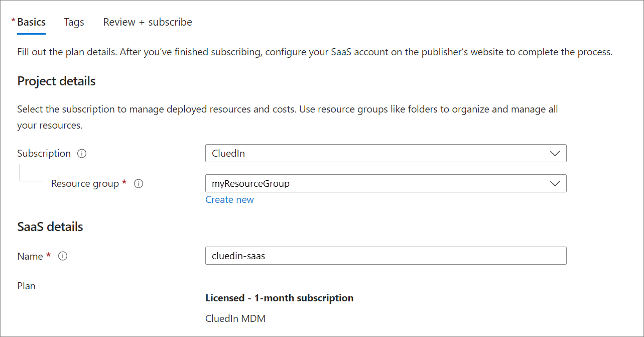
Task: Focus the Name field containing cluedin-saas
Action: [x=386, y=256]
